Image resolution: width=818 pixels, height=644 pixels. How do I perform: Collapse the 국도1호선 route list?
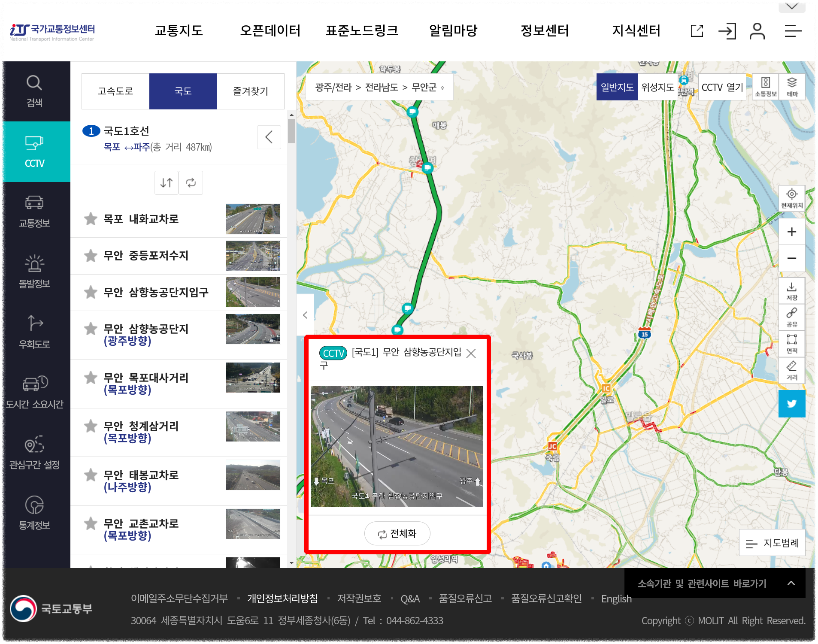[269, 137]
